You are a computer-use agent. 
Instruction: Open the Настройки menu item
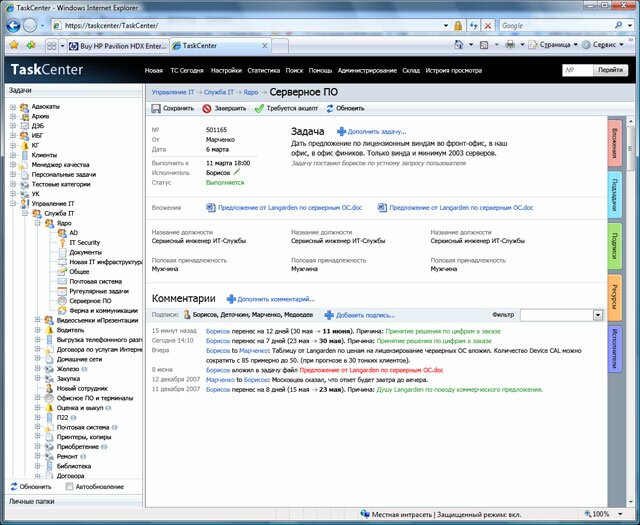click(x=226, y=71)
